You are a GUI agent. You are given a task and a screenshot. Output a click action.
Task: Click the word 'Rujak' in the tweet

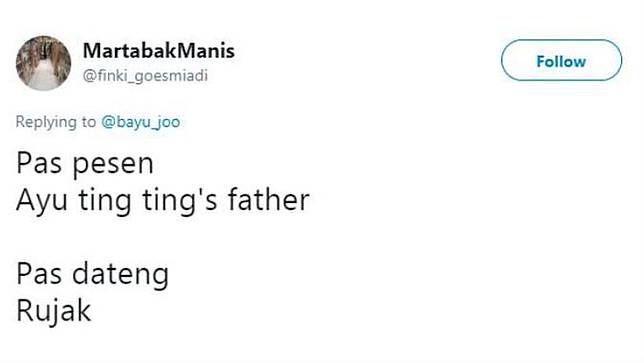pos(53,311)
